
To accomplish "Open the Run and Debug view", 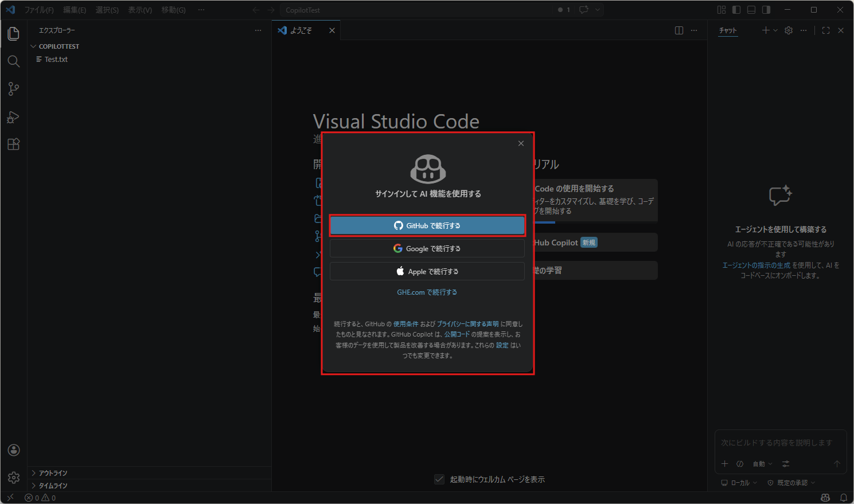I will click(14, 117).
